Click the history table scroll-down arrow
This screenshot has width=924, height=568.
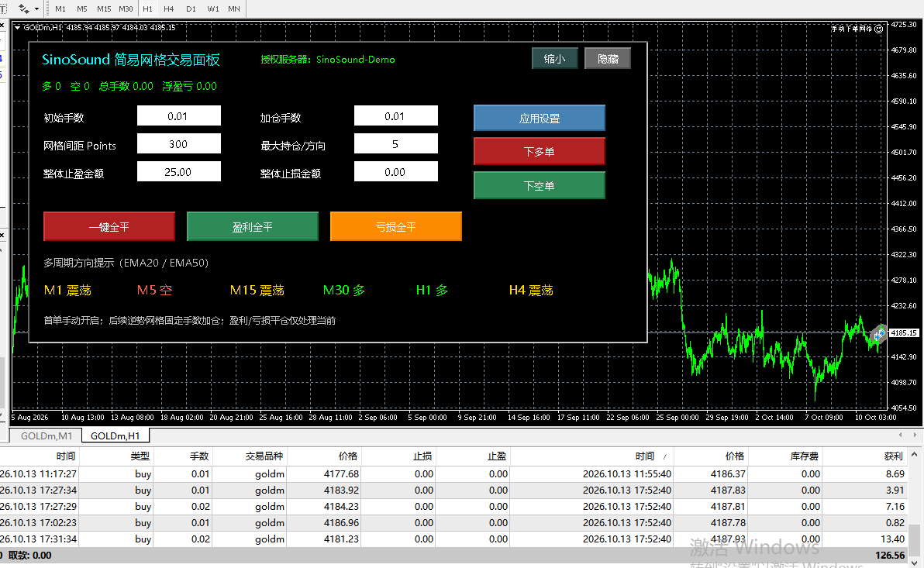point(915,562)
